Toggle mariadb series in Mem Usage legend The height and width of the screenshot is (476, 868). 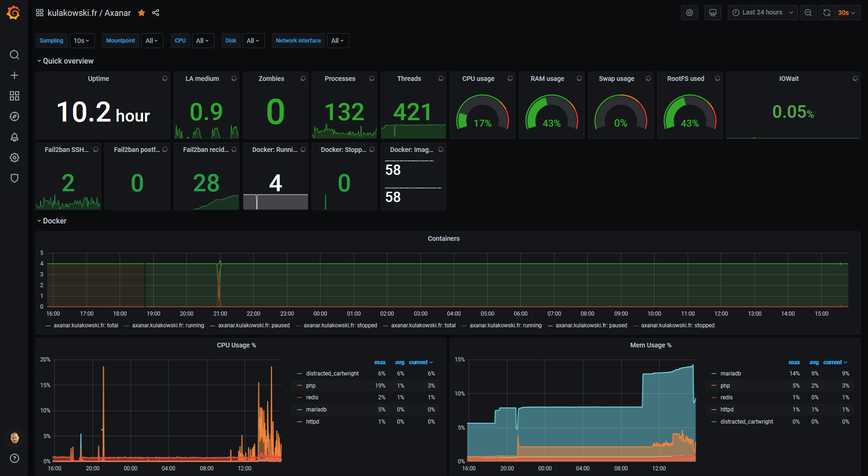730,374
